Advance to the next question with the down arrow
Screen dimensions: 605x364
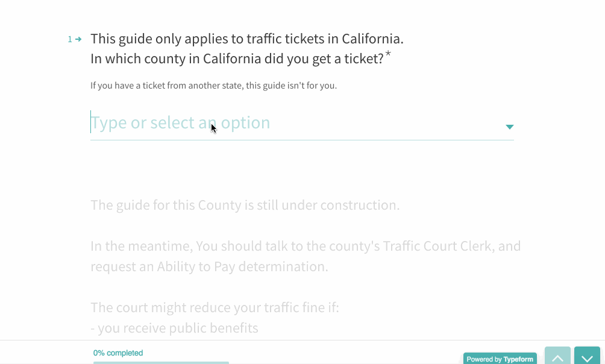pos(587,357)
